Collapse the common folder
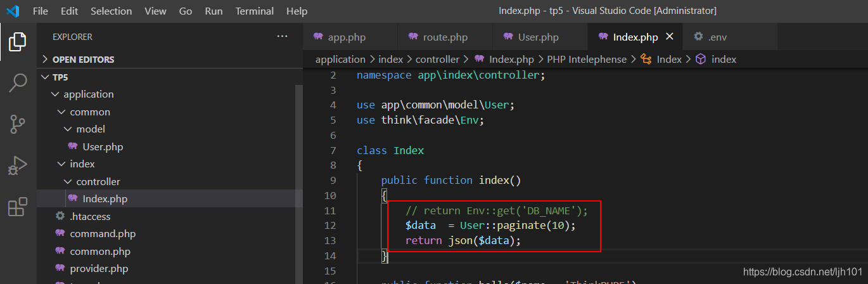This screenshot has width=868, height=284. coord(61,112)
